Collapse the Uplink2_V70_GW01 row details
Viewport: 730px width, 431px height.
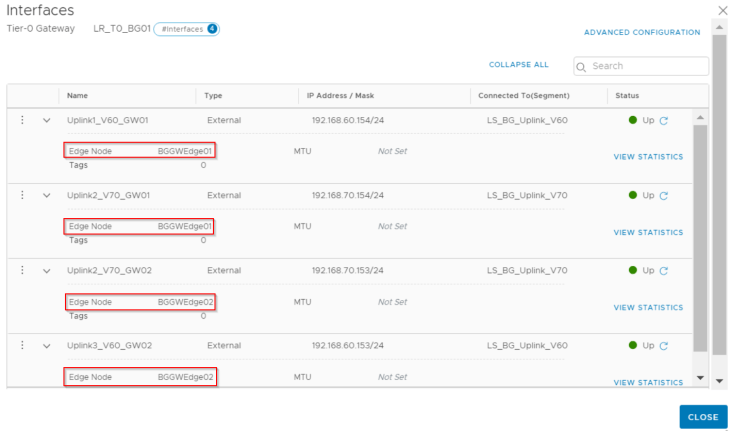(x=46, y=195)
